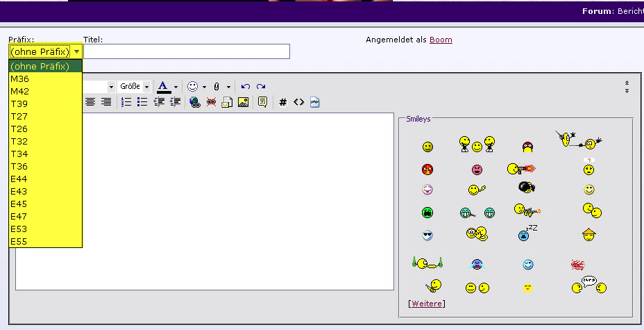This screenshot has width=644, height=330.
Task: Choose prefix T39 from the list
Action: (46, 104)
